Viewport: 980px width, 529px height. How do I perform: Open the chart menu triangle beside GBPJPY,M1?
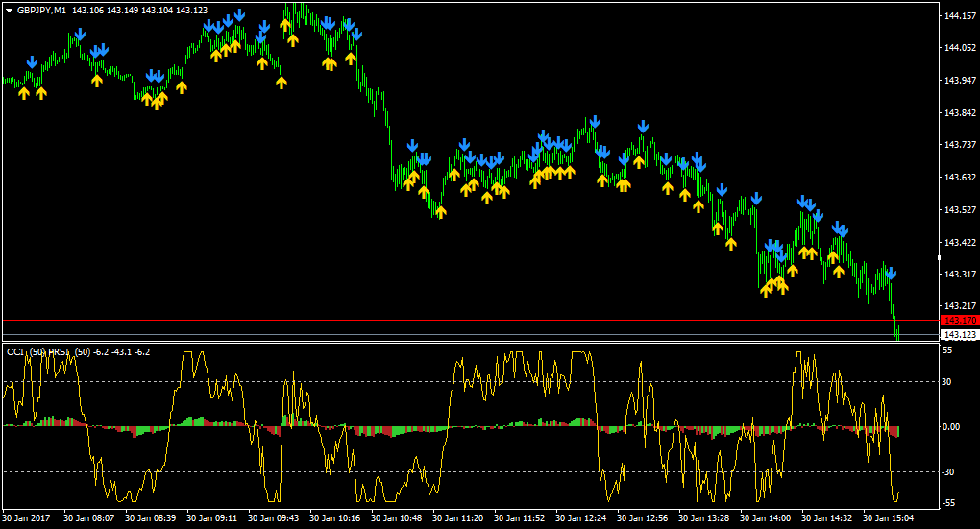point(9,10)
